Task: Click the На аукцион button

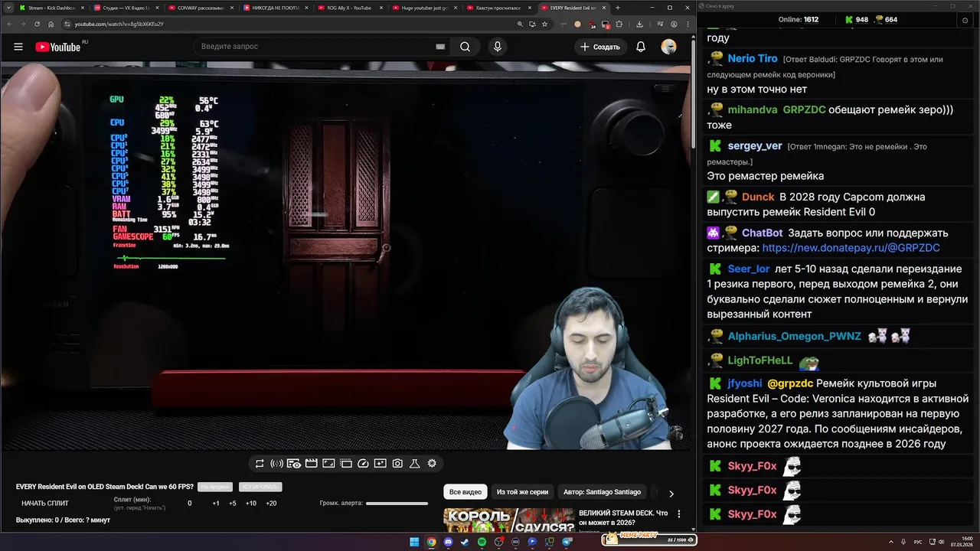Action: click(214, 487)
